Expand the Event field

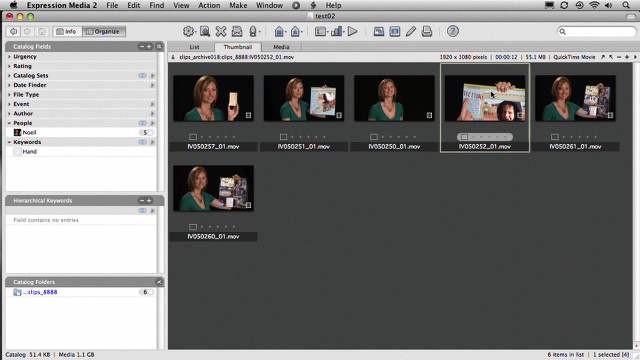tap(9, 104)
